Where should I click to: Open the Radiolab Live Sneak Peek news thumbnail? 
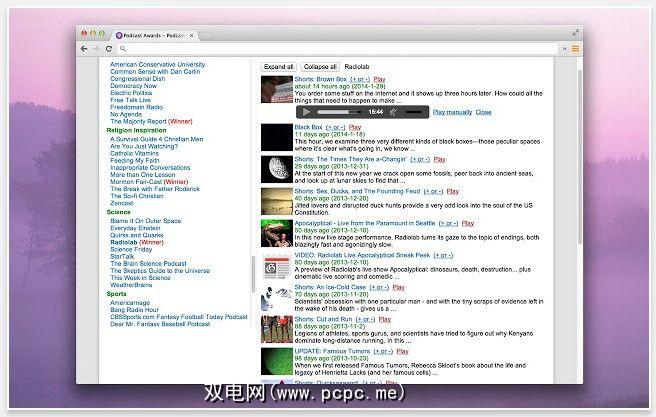[x=277, y=267]
